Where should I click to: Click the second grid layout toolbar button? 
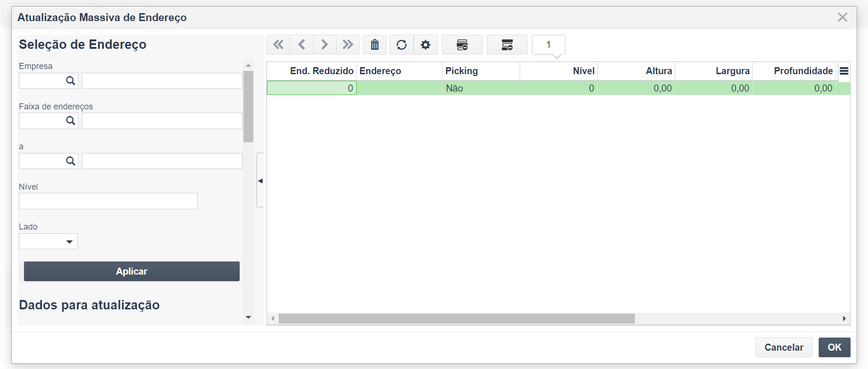coord(507,45)
